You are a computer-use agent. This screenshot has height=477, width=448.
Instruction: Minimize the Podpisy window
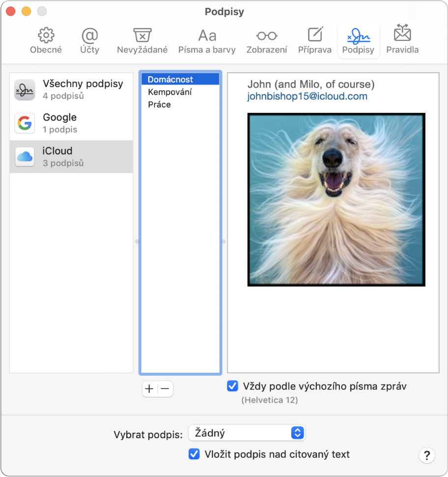(26, 11)
